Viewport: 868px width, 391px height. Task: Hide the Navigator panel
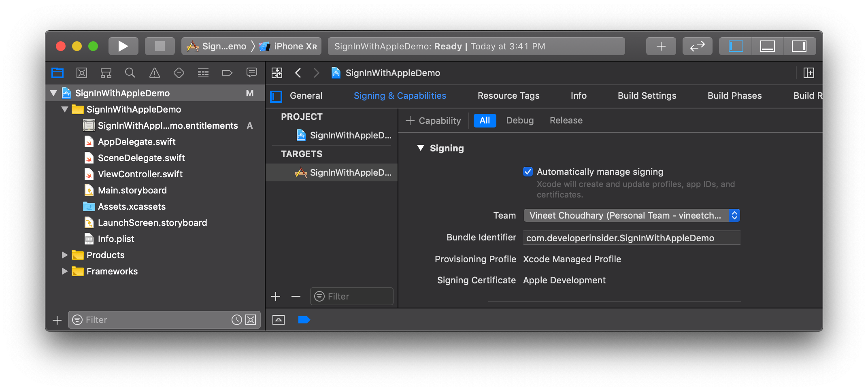pyautogui.click(x=736, y=46)
